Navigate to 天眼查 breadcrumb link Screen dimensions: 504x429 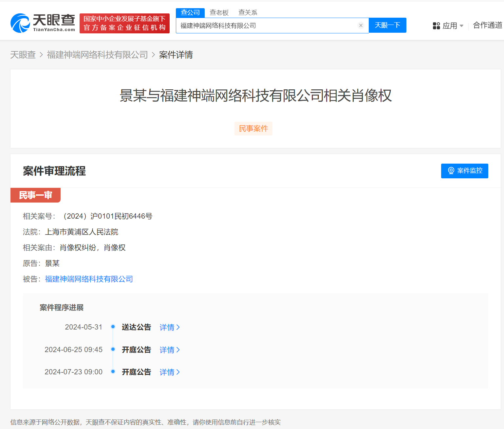coord(23,55)
